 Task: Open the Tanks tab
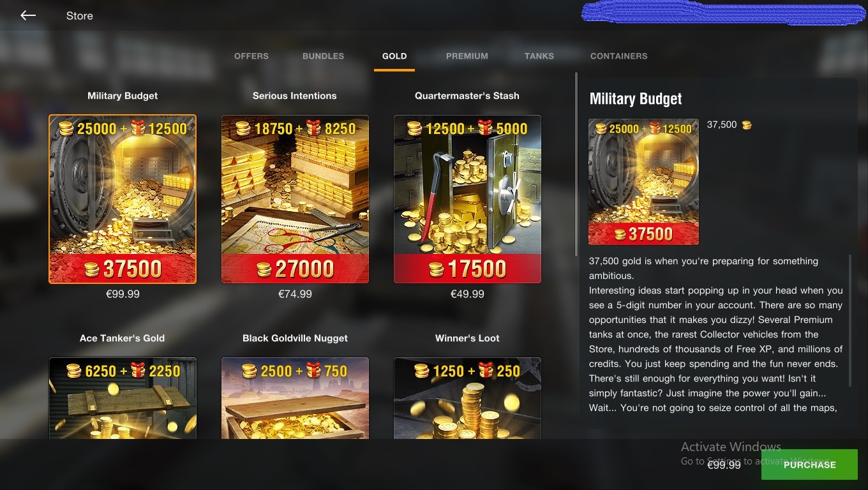click(x=539, y=56)
